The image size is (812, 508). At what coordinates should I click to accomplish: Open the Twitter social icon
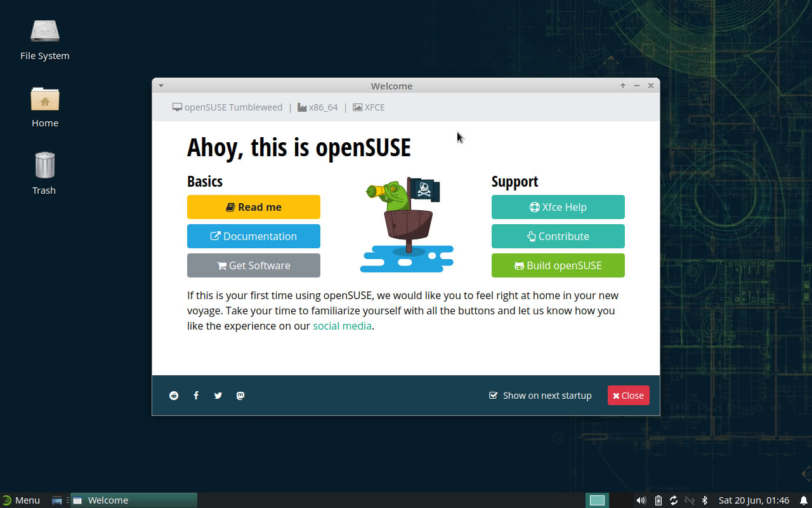[218, 396]
